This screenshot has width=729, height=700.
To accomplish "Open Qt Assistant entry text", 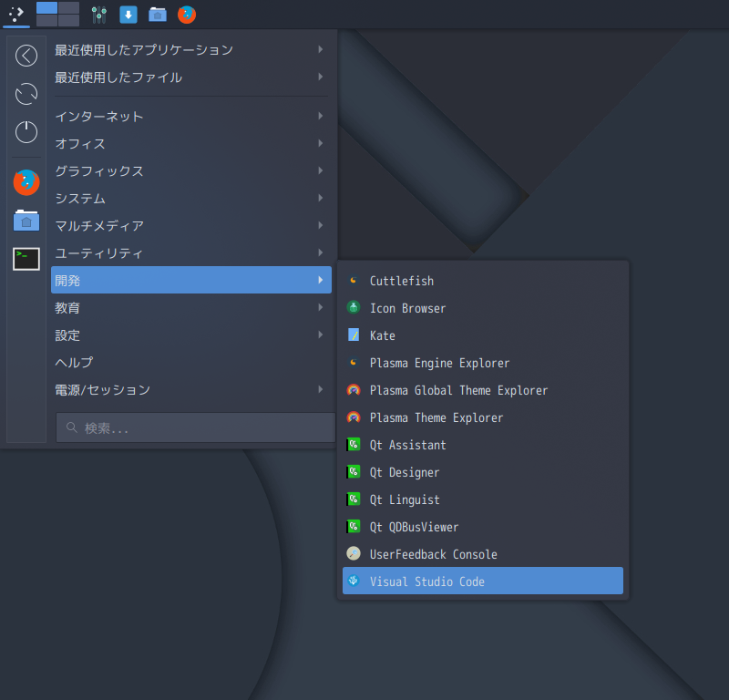I will point(407,445).
